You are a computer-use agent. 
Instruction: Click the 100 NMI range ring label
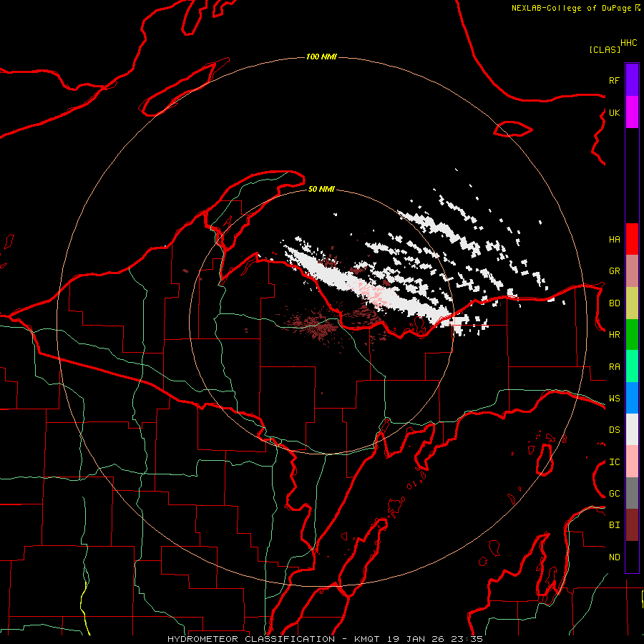[321, 57]
